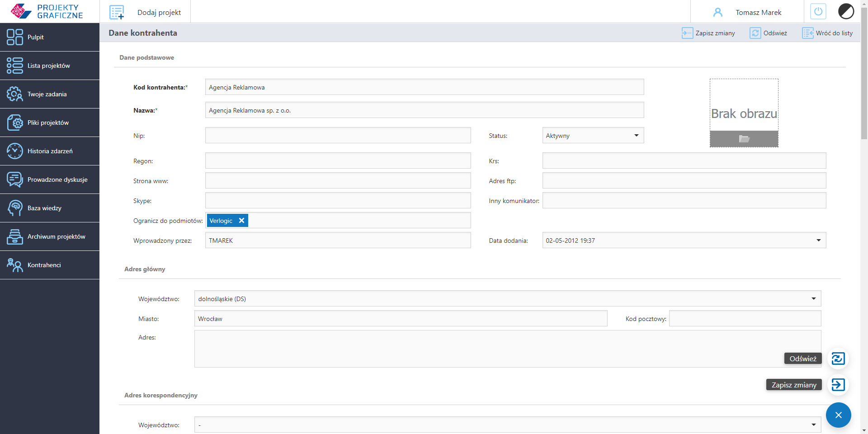
Task: Click Zapisz zmiany in top toolbar
Action: (708, 33)
